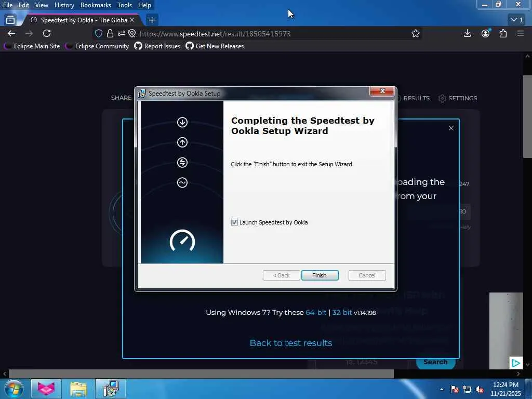The width and height of the screenshot is (532, 399).
Task: Open the Edit menu
Action: [x=24, y=5]
